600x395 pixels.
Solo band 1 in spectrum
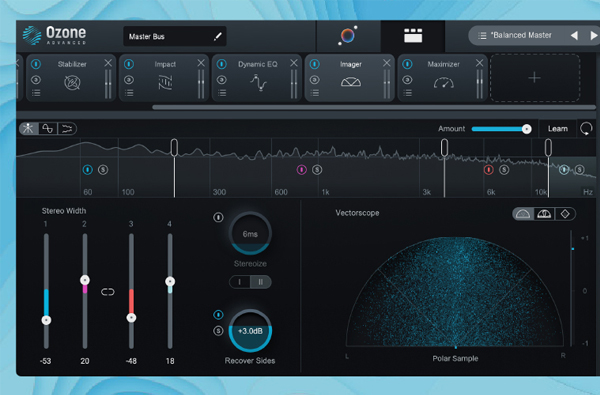point(103,169)
